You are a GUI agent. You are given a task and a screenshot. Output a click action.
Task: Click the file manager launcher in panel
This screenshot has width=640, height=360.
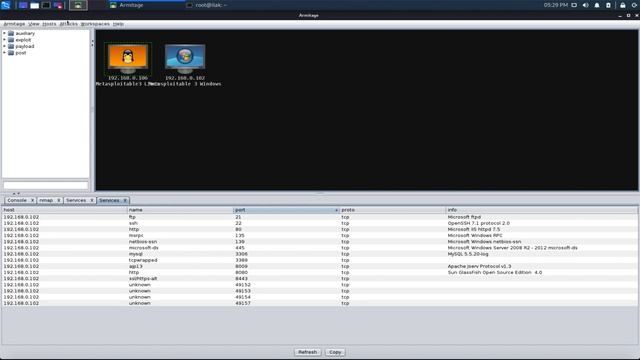[x=35, y=5]
